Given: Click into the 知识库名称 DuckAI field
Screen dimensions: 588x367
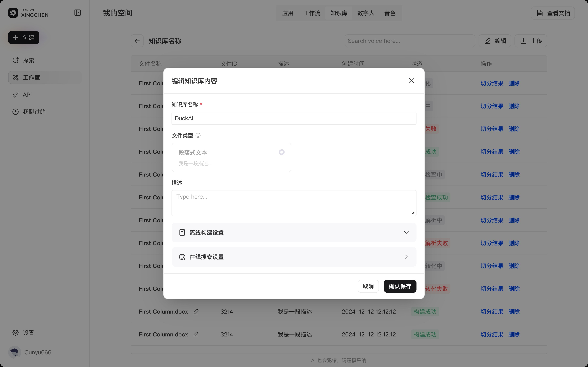Looking at the screenshot, I should click(x=294, y=118).
